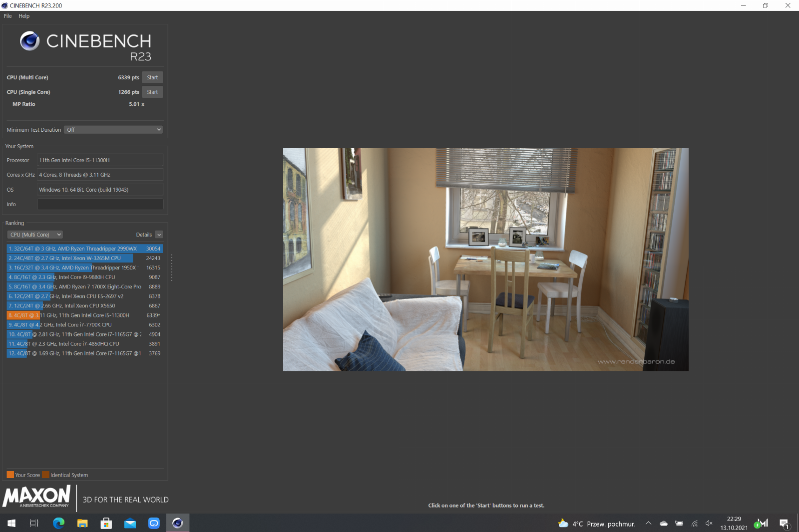Select the Xeon CPU E5-2697 v2 ranking row
Image resolution: width=799 pixels, height=532 pixels.
click(x=84, y=296)
